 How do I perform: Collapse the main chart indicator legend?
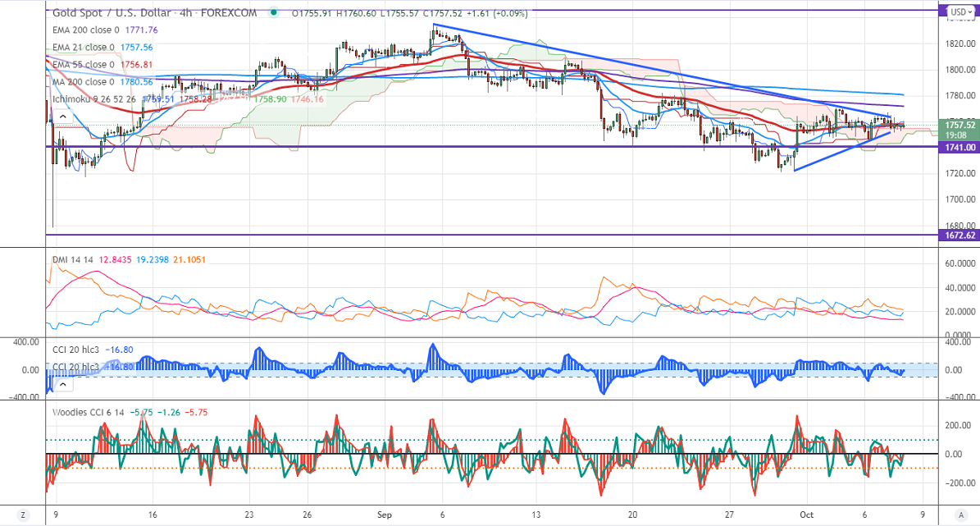[62, 117]
